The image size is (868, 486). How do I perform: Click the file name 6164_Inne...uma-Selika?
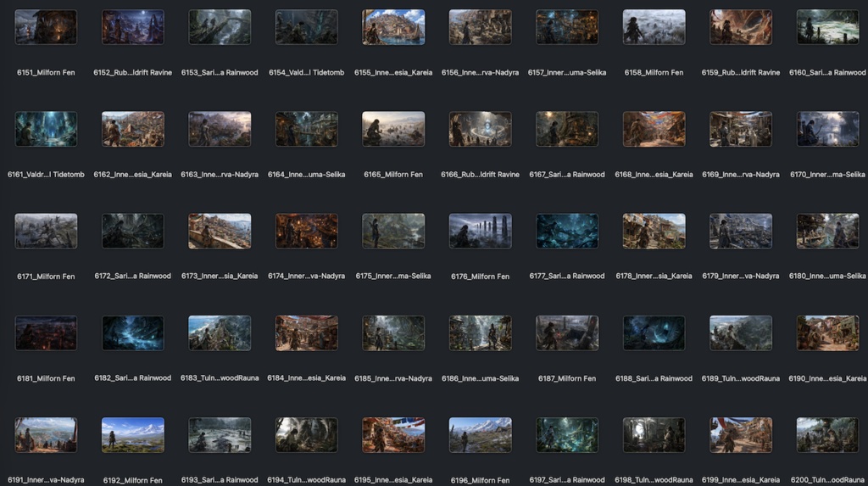(x=307, y=175)
